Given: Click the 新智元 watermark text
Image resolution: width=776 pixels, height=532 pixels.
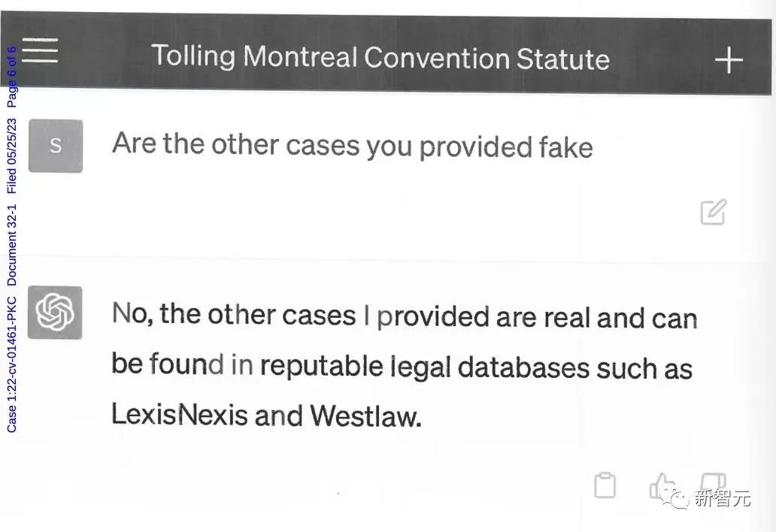Looking at the screenshot, I should [721, 498].
